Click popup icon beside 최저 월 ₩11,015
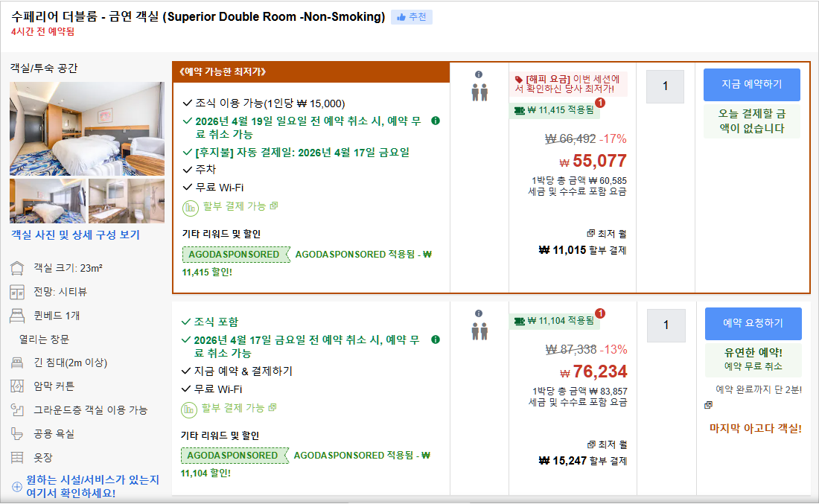The height and width of the screenshot is (504, 819). [591, 234]
